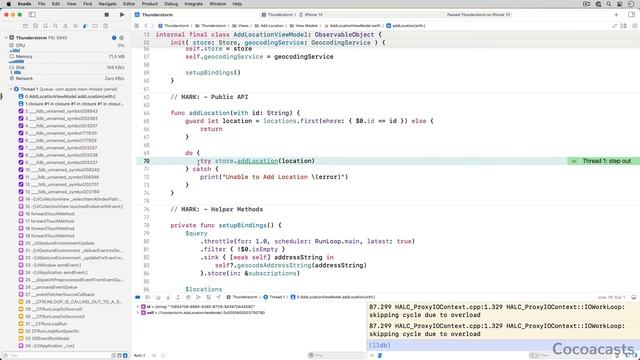The height and width of the screenshot is (360, 640).
Task: Open the Report navigator
Action: point(105,26)
